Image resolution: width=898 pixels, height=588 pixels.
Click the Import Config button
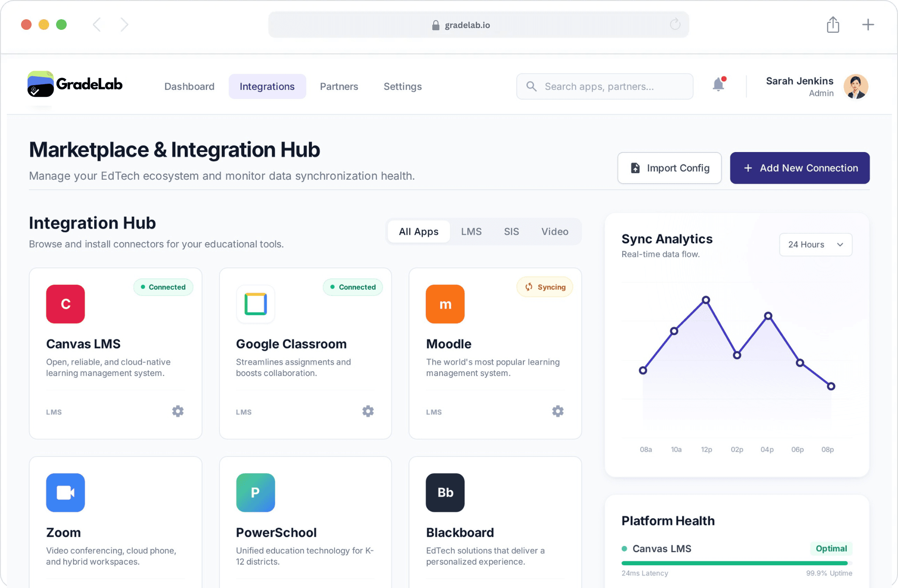(x=670, y=168)
